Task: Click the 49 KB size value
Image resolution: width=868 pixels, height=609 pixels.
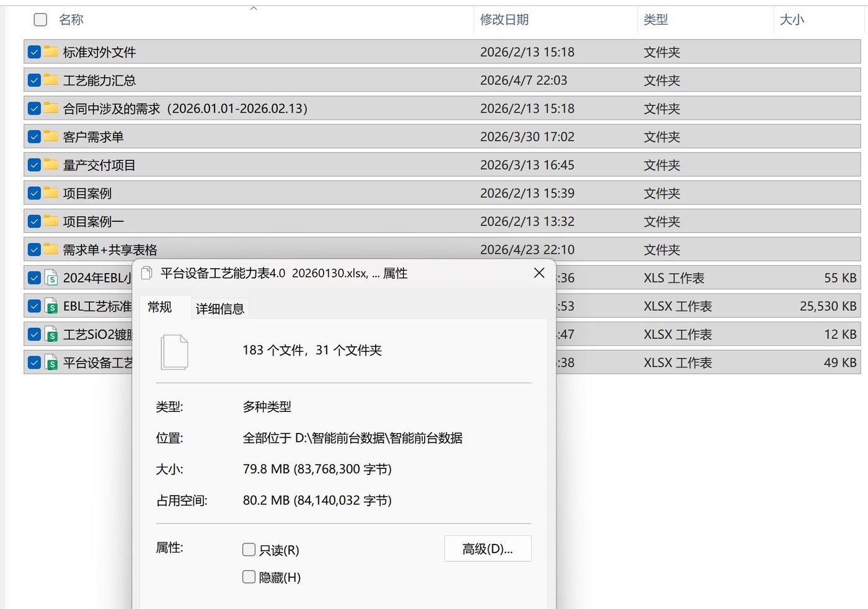Action: pos(840,362)
